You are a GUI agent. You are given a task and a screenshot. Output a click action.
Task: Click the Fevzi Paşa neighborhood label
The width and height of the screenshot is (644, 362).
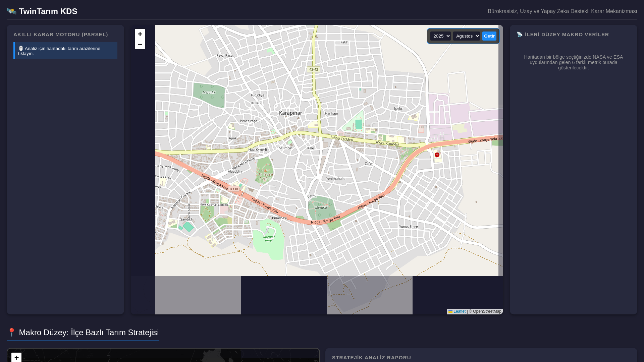pos(225,56)
